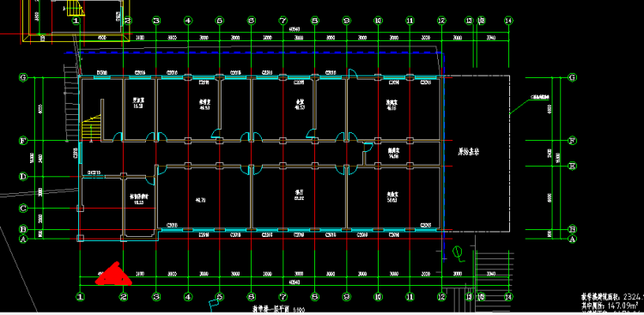Select the right-side axis bubble labeled F

tap(571, 141)
